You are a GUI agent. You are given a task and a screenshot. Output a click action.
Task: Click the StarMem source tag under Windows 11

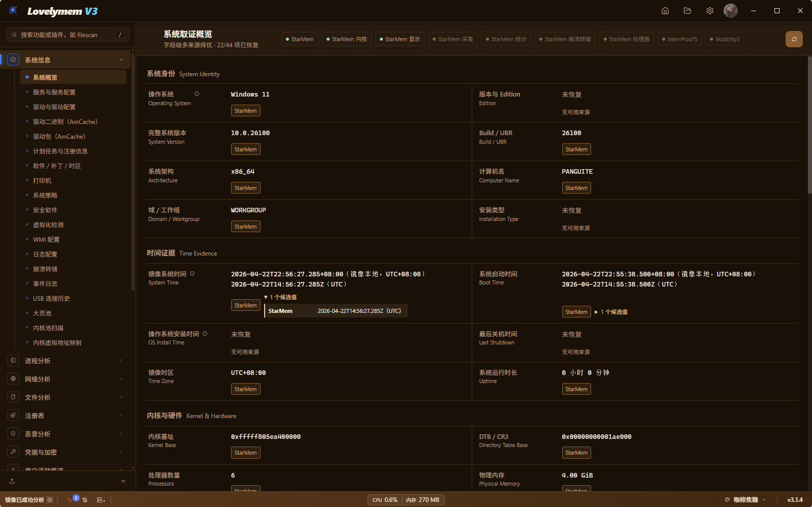pos(246,111)
